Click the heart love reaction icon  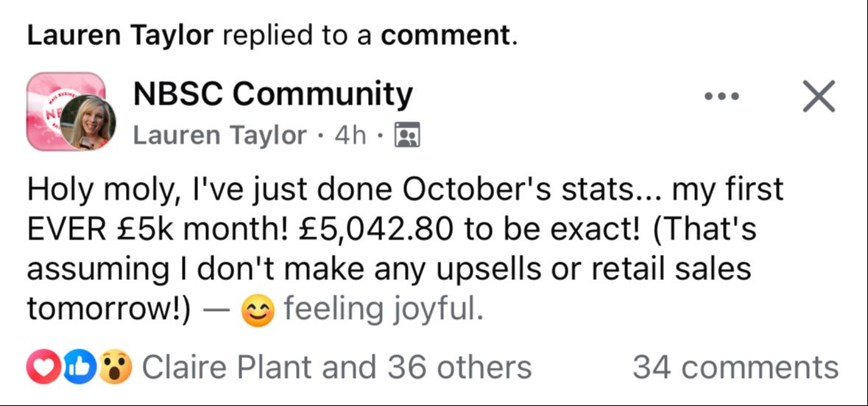point(41,367)
